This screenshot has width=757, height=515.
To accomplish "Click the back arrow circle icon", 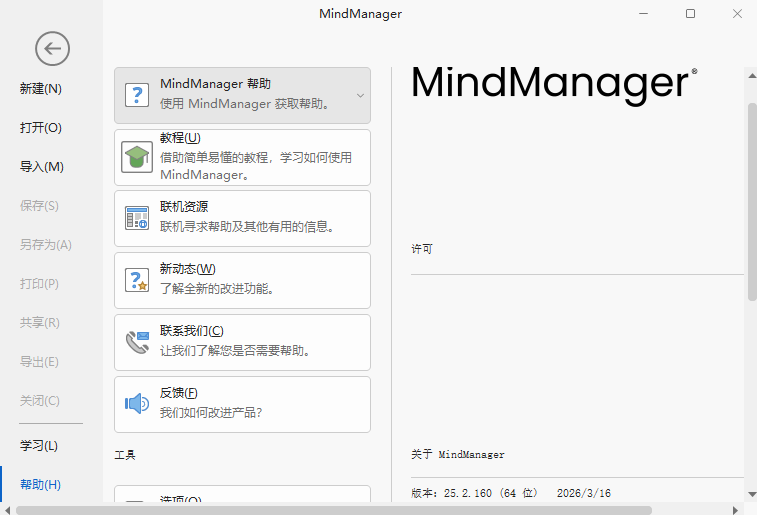I will click(52, 49).
